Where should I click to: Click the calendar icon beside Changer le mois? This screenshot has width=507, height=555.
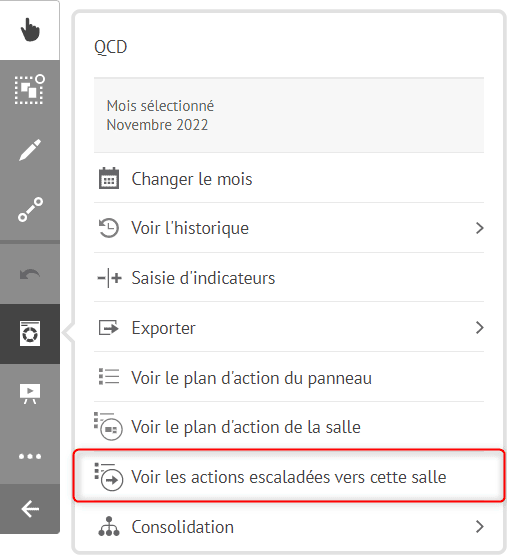pyautogui.click(x=109, y=178)
